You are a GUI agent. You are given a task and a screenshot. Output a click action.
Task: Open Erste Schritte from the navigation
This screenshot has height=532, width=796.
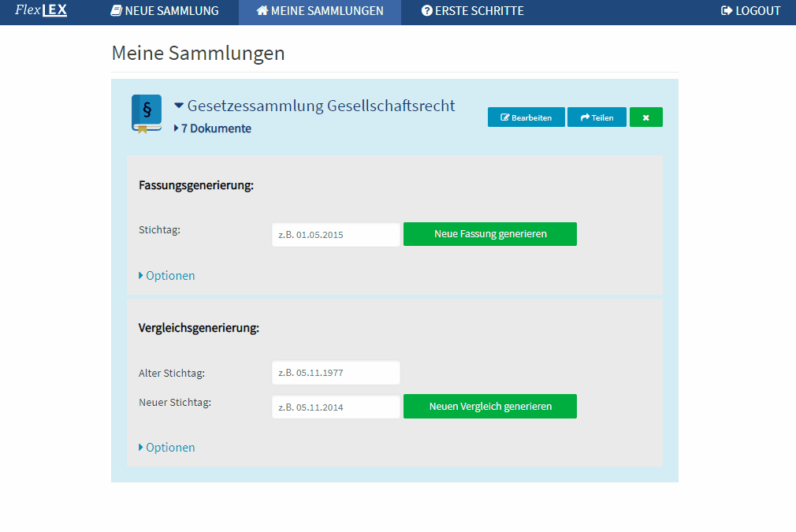[x=472, y=11]
